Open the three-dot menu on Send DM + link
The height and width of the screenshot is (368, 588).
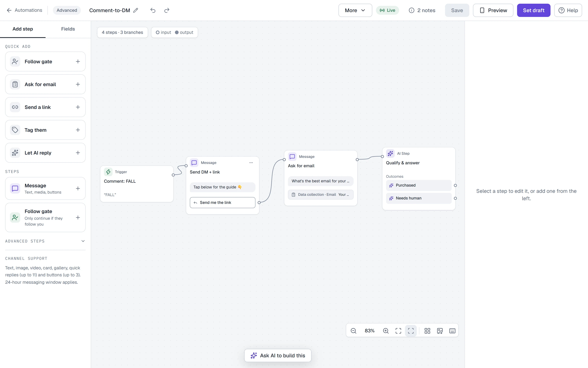coord(251,163)
